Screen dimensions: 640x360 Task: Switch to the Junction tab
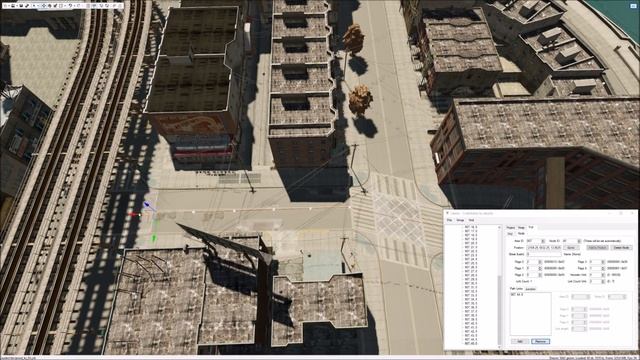(531, 289)
